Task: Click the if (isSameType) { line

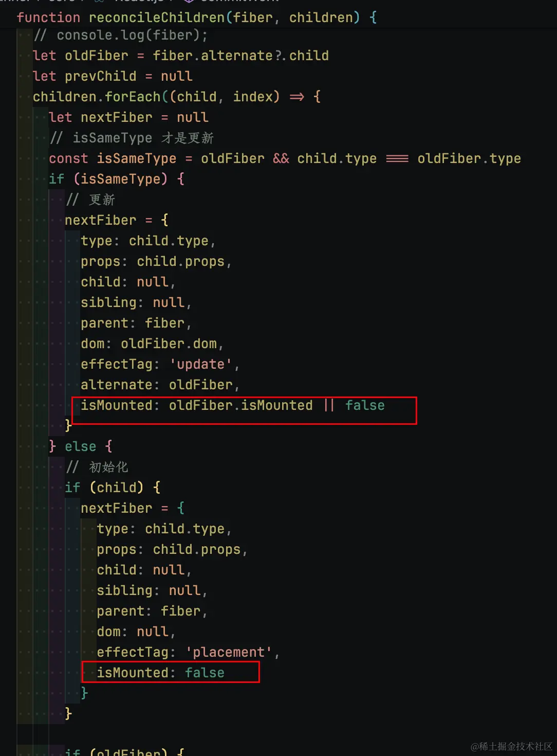Action: point(117,179)
